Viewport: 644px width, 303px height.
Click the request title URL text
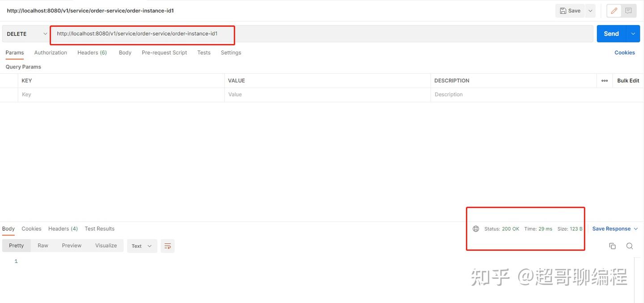[90, 11]
